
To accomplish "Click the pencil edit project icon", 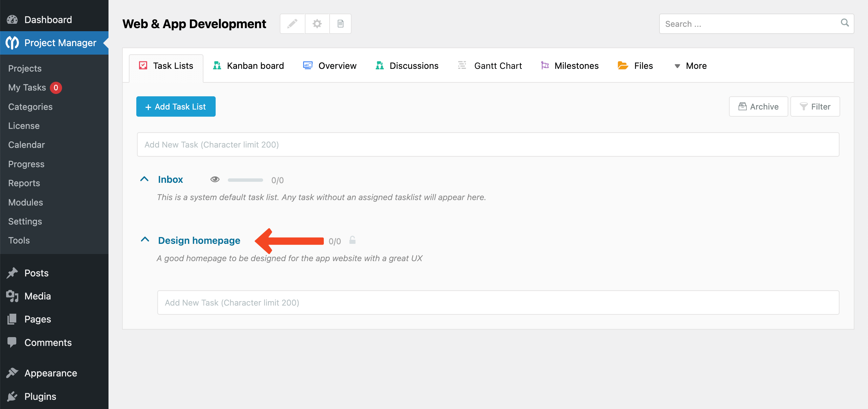I will [x=292, y=24].
